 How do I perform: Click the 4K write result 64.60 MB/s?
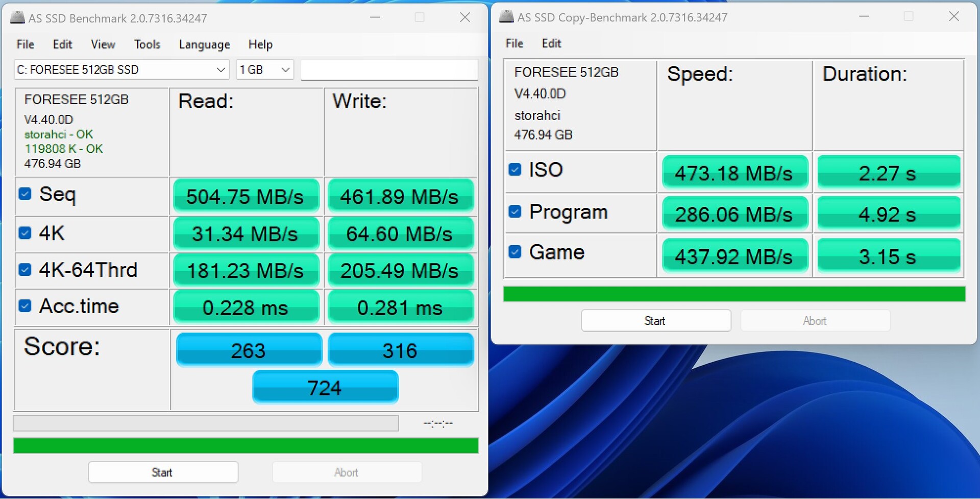click(x=400, y=234)
